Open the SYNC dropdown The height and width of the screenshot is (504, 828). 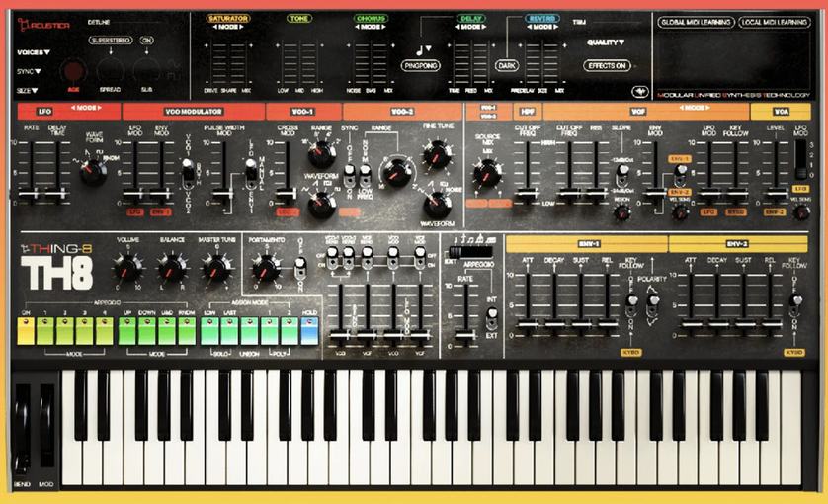pyautogui.click(x=29, y=71)
